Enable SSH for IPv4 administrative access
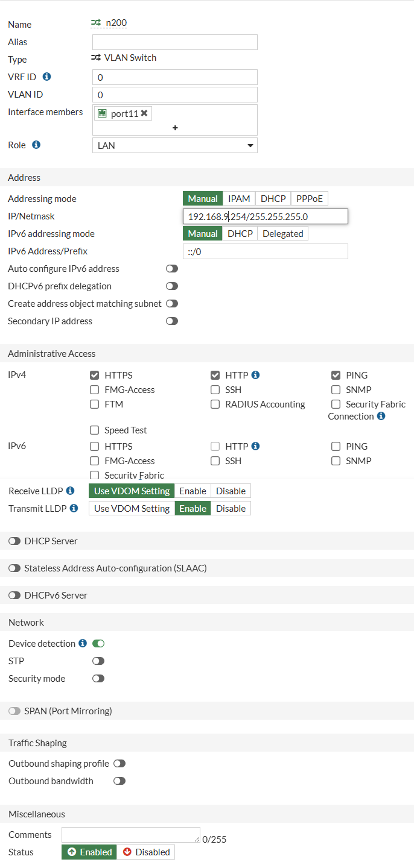The width and height of the screenshot is (414, 868). (215, 390)
